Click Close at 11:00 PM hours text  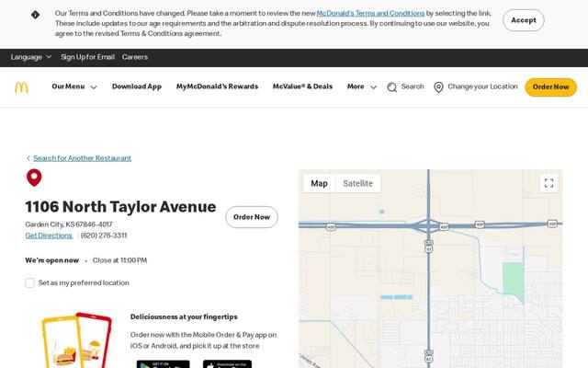pos(119,260)
